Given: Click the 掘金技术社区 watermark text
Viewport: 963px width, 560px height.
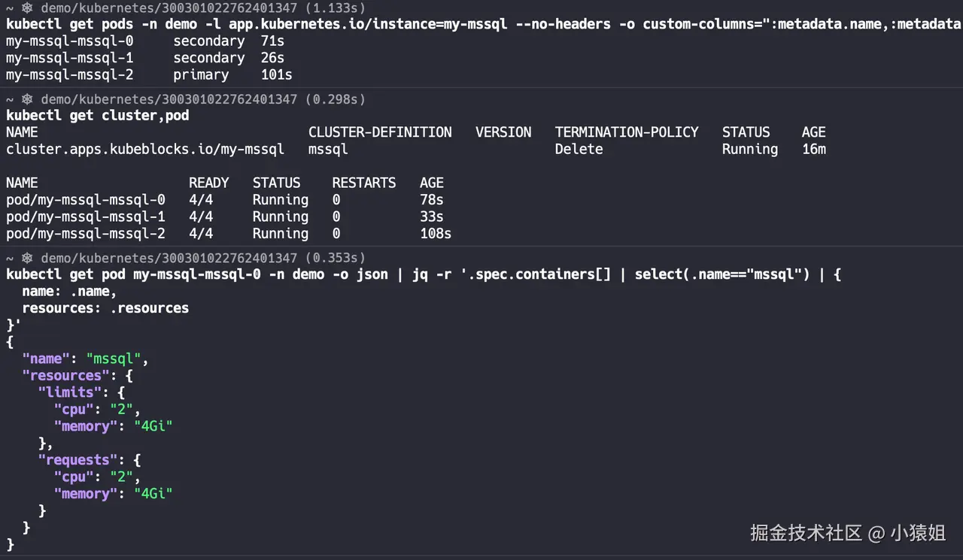Looking at the screenshot, I should [806, 534].
